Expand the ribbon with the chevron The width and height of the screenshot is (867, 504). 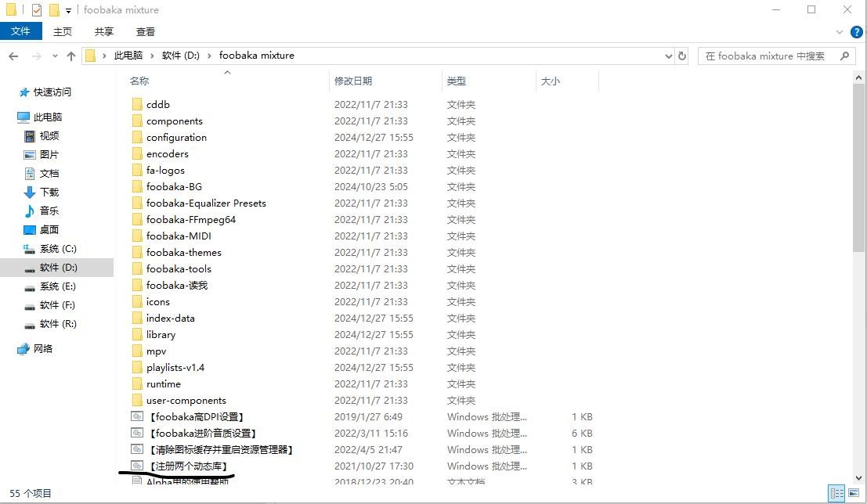(839, 32)
